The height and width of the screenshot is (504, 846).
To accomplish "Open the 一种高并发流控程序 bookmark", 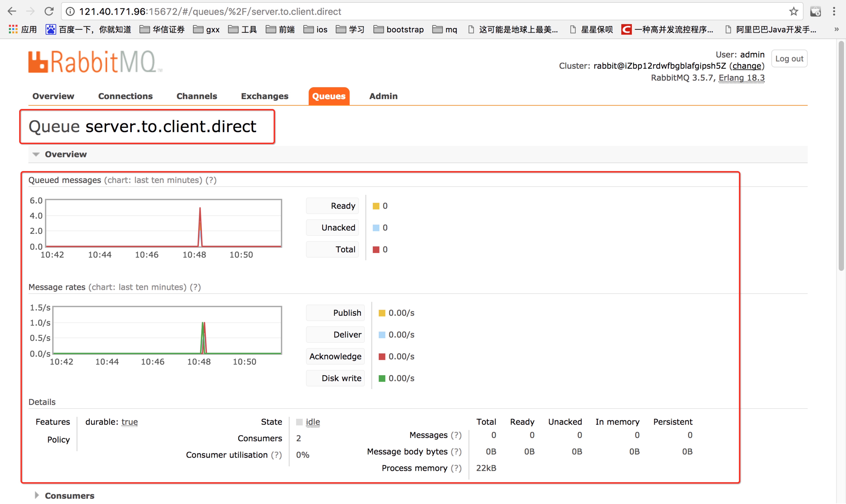I will tap(667, 30).
